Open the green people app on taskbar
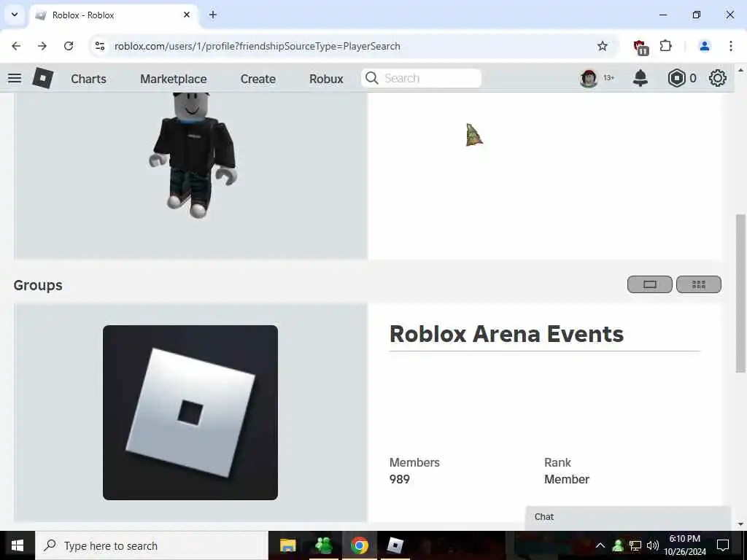The height and width of the screenshot is (560, 747). click(323, 545)
